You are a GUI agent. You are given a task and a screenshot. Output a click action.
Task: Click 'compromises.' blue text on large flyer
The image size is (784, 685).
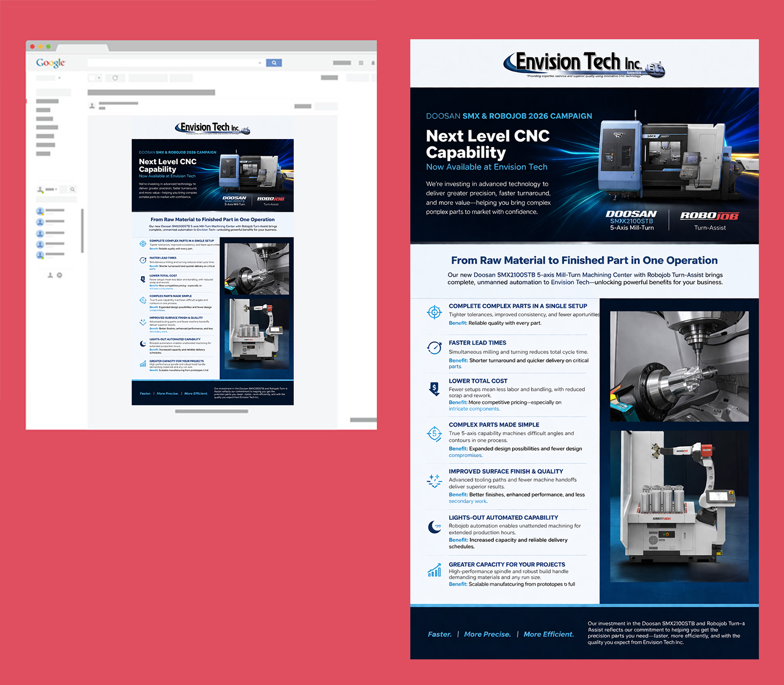(465, 455)
